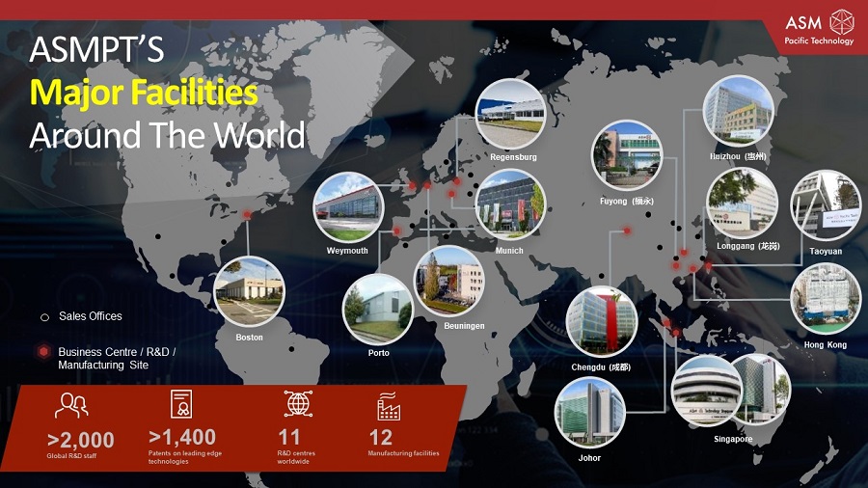The image size is (868, 488).
Task: Click the 'Singapore' label
Action: coord(733,439)
